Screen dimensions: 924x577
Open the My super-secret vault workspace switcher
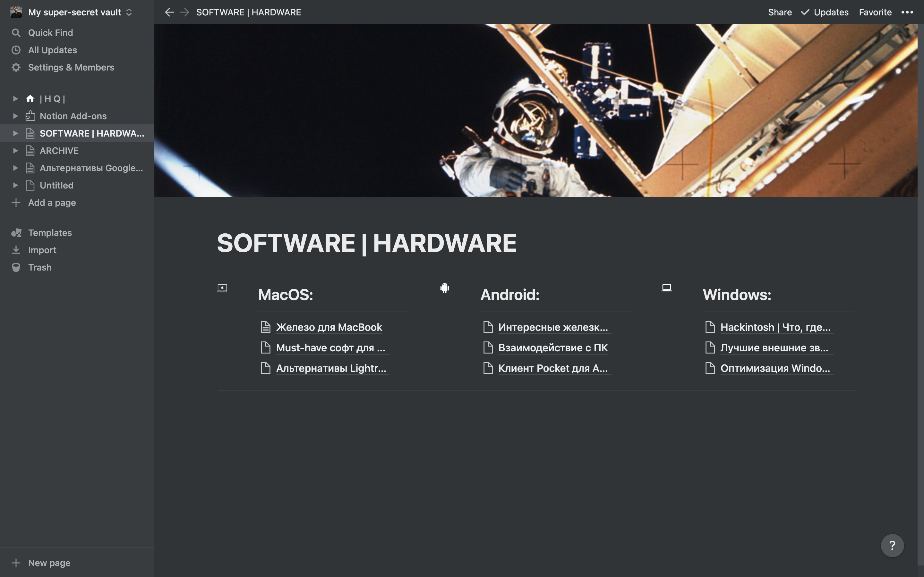pyautogui.click(x=74, y=12)
